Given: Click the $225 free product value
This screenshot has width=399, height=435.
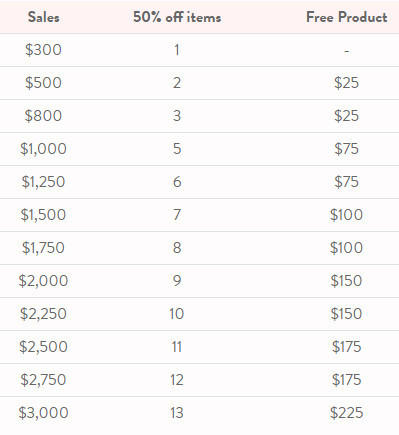Looking at the screenshot, I should tap(347, 413).
